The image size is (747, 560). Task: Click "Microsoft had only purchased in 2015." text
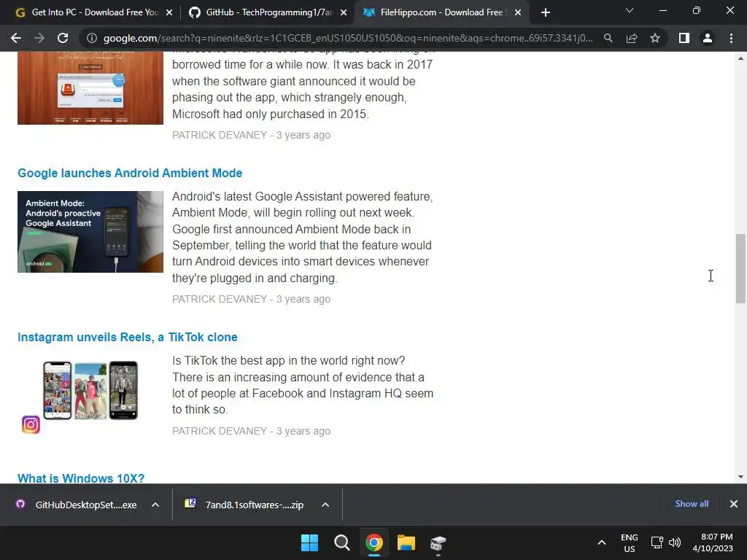[270, 114]
